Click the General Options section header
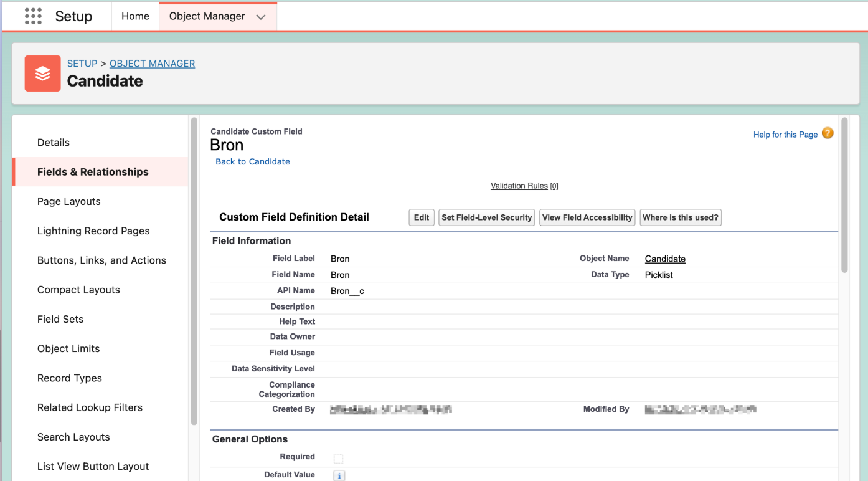This screenshot has height=481, width=868. click(x=250, y=439)
